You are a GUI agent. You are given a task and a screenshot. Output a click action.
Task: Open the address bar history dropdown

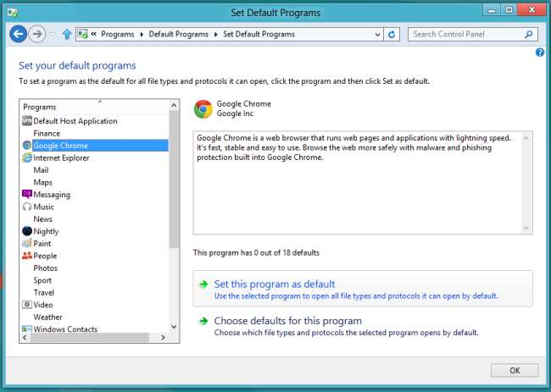pos(377,35)
